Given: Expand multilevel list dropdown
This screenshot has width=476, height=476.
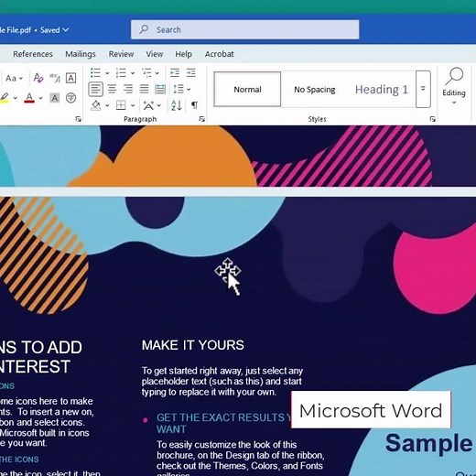Looking at the screenshot, I should (x=157, y=73).
